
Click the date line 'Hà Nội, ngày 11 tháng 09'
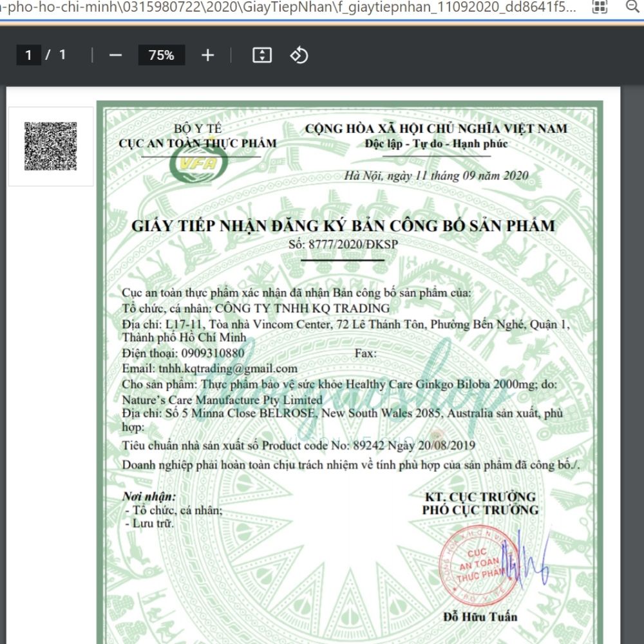click(x=436, y=176)
